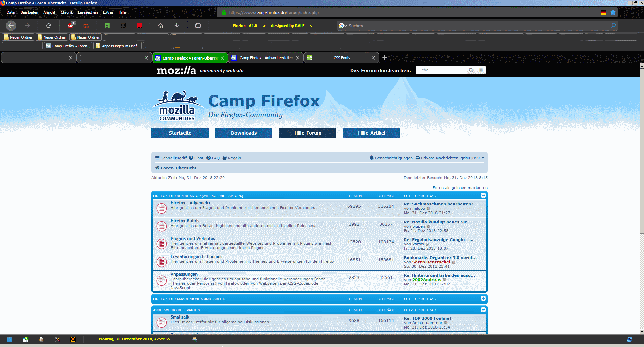Open the Extras menu
The width and height of the screenshot is (644, 347).
(108, 12)
